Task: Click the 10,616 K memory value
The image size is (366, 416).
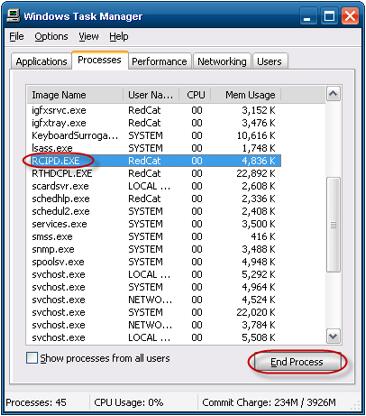Action: click(x=256, y=136)
